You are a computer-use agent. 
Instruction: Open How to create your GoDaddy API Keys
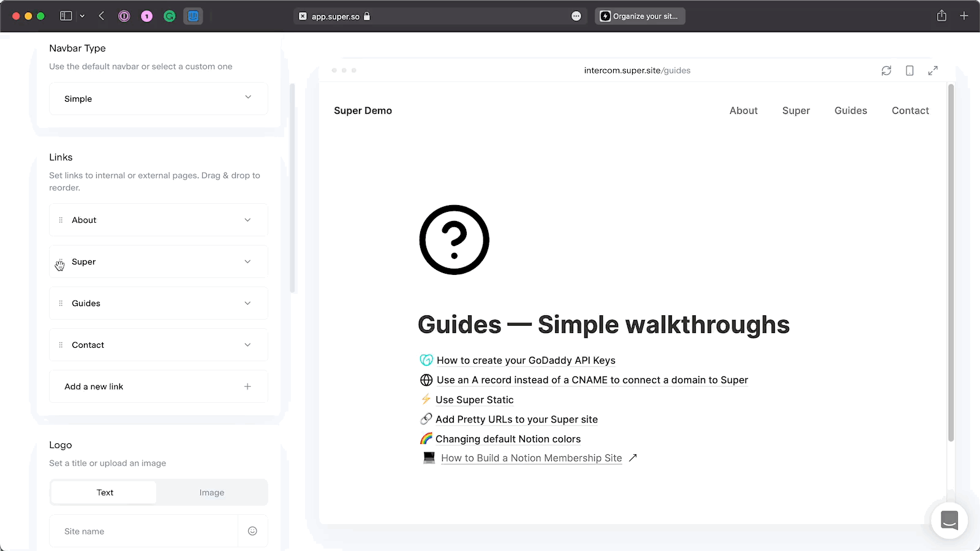pos(526,361)
